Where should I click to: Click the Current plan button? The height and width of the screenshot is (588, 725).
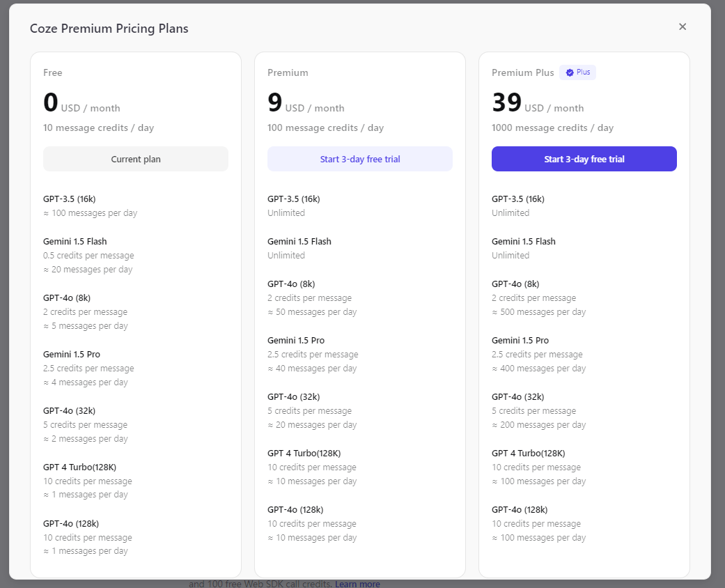(136, 159)
